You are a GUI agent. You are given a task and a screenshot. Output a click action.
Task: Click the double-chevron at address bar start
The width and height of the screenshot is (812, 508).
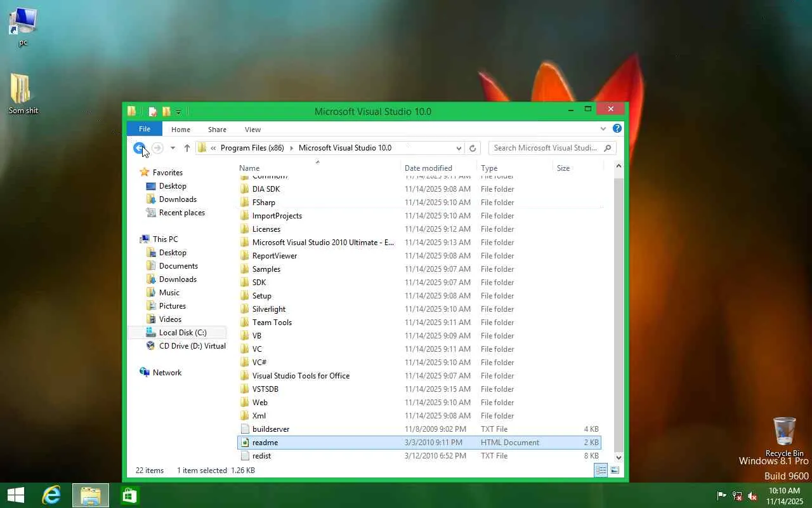point(214,148)
